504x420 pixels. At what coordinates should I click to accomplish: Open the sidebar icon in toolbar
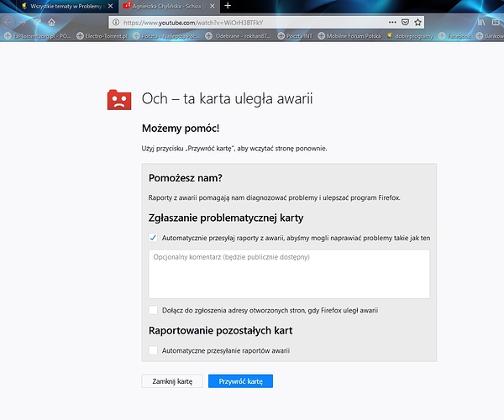point(496,22)
